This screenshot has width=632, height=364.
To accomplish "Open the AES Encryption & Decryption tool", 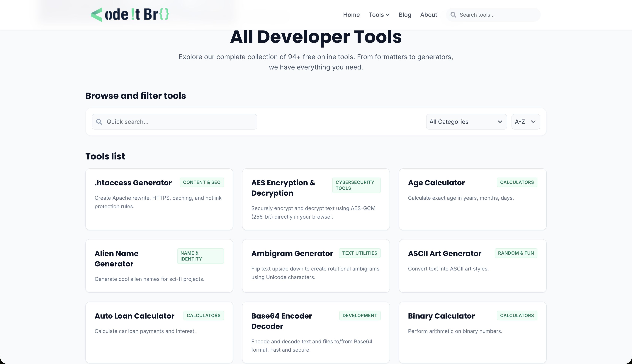I will coord(283,188).
